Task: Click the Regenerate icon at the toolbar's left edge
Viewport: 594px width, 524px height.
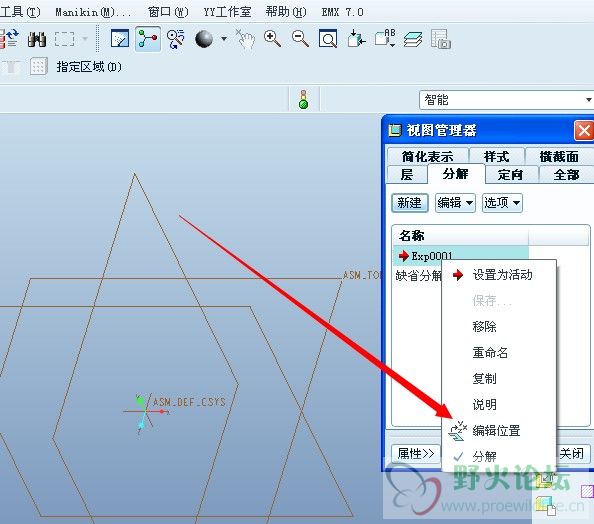Action: [9, 39]
